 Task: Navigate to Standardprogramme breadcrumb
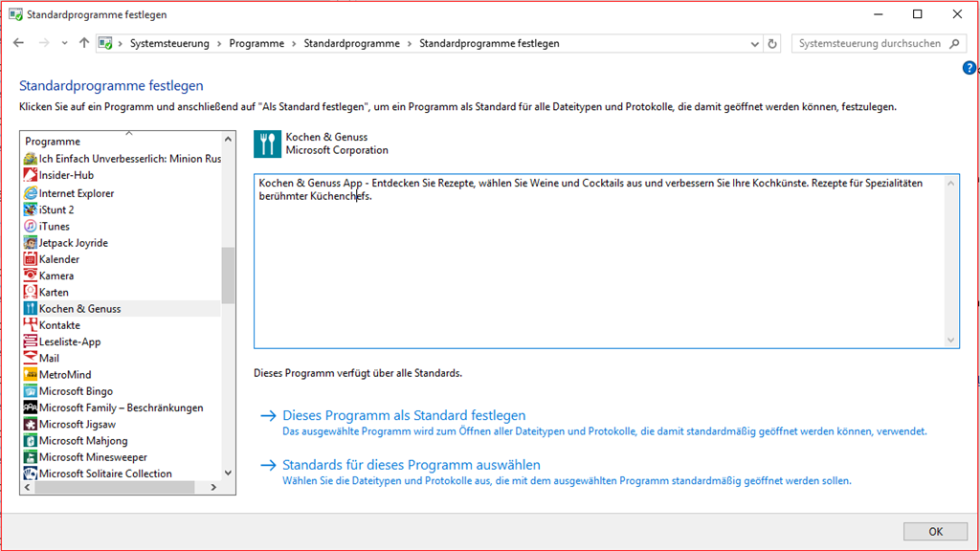pos(351,44)
